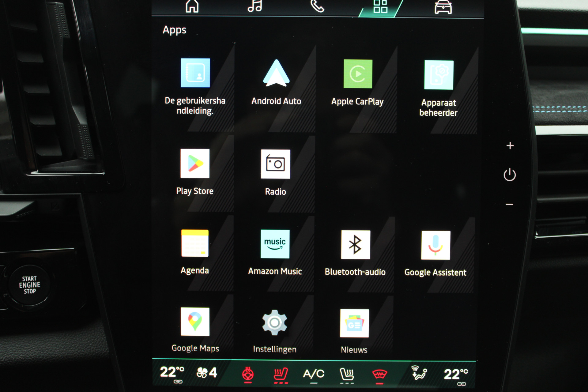Launch Amazon Music
This screenshot has height=392, width=588.
coord(275,244)
